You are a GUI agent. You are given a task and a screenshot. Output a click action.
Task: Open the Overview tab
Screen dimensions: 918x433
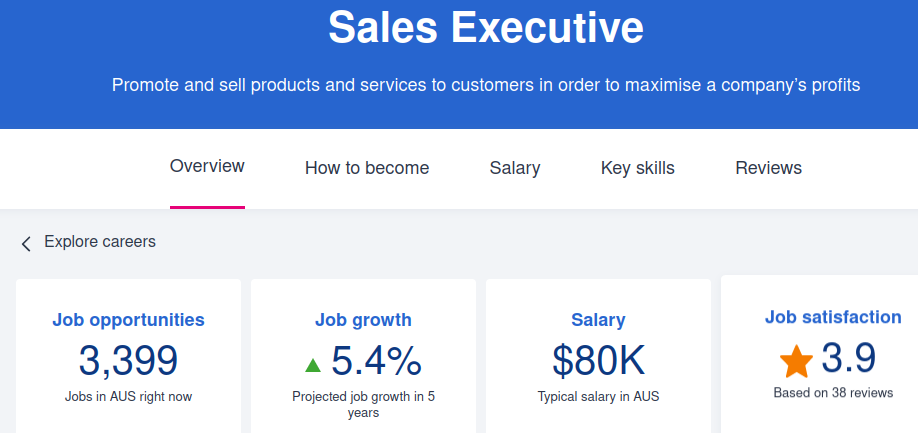207,166
